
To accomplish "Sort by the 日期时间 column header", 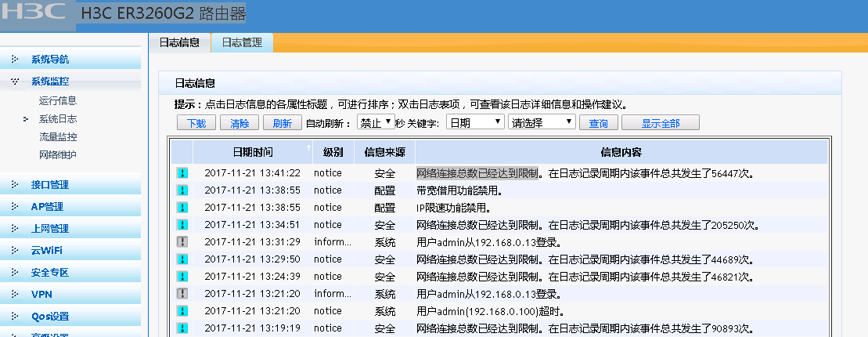I will tap(253, 152).
